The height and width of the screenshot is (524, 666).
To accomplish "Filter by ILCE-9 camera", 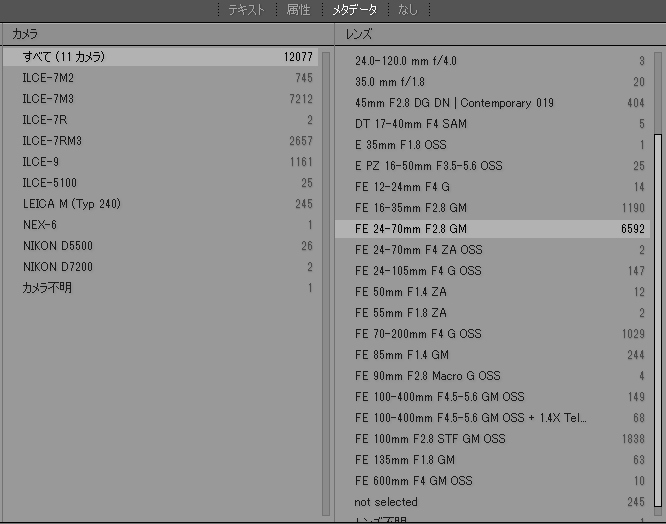I will click(x=161, y=162).
